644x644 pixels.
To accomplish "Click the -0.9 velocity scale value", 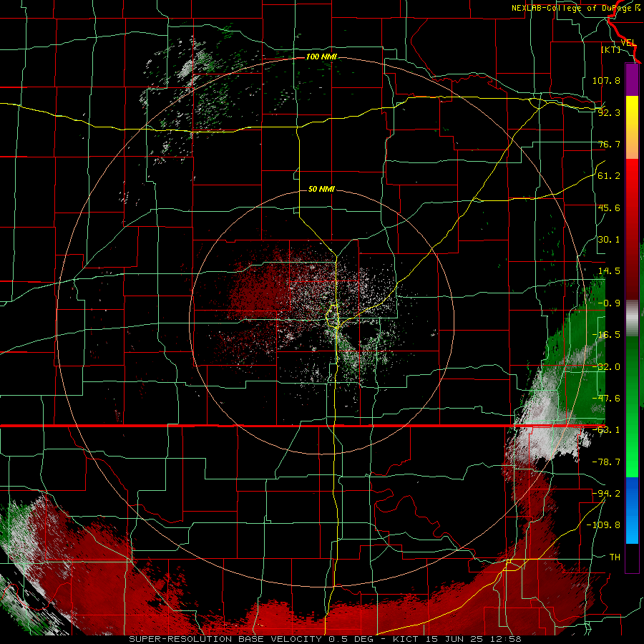I will (609, 303).
